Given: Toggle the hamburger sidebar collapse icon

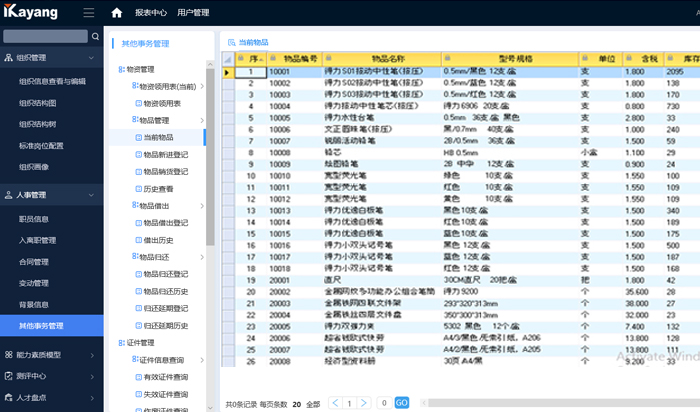Looking at the screenshot, I should (89, 13).
